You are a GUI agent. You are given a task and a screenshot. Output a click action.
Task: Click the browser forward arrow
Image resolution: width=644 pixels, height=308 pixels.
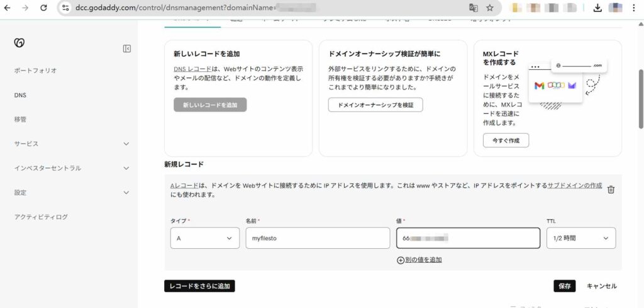pos(25,8)
